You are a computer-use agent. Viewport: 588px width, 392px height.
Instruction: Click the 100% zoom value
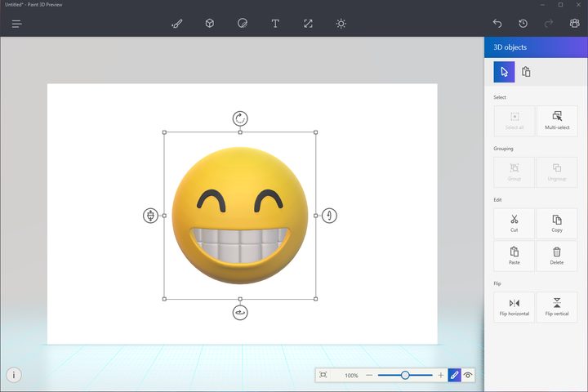tap(351, 376)
